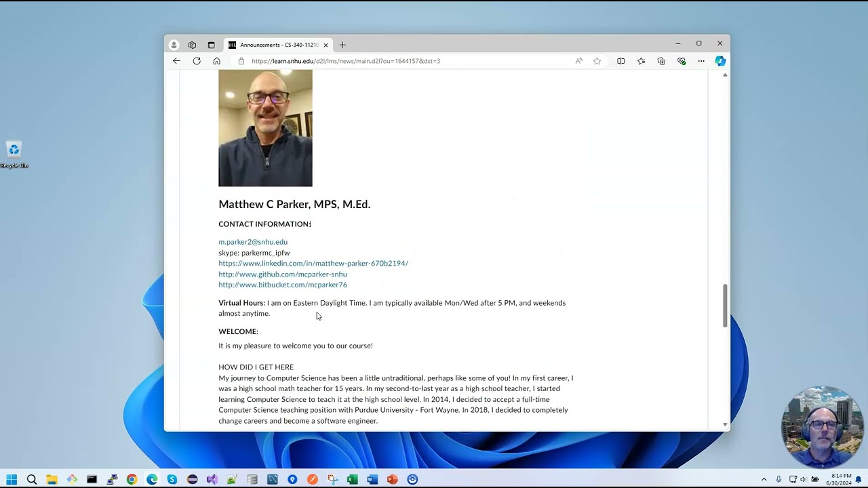Add this page to favorites star
Image resolution: width=868 pixels, height=488 pixels.
(597, 61)
